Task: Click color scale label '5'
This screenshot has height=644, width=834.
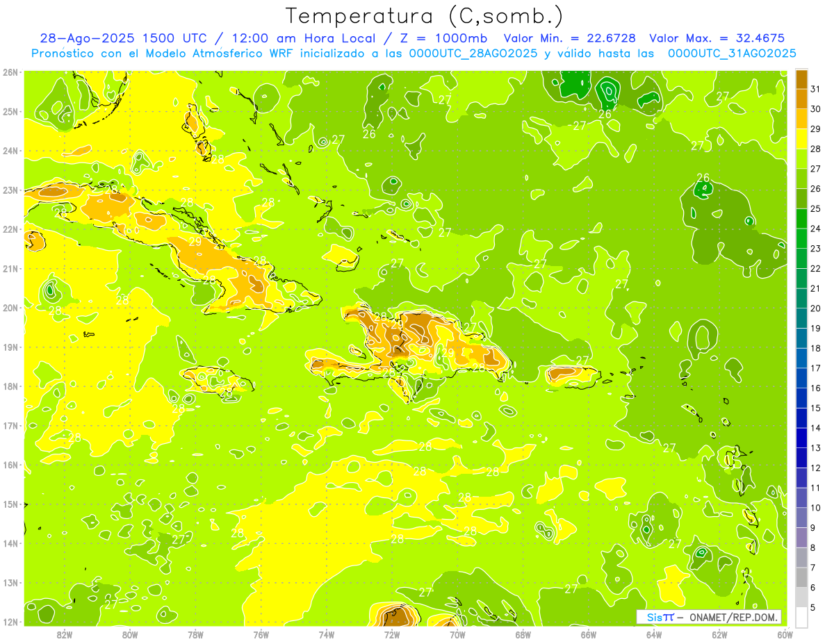Action: (x=813, y=607)
